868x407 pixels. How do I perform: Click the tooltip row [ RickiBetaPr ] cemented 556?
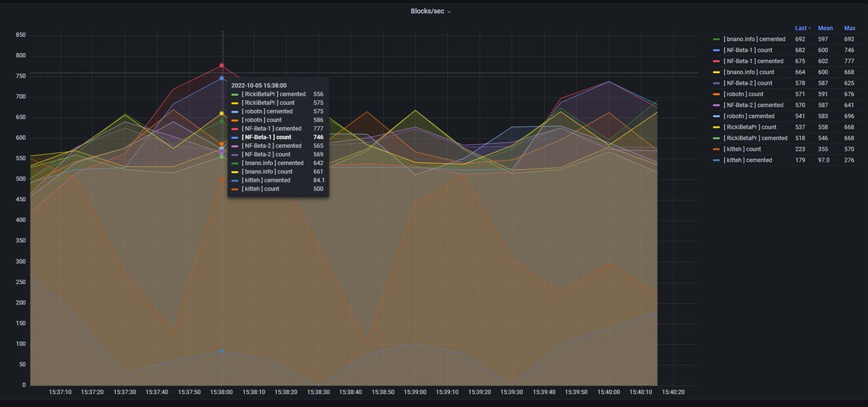pyautogui.click(x=278, y=94)
